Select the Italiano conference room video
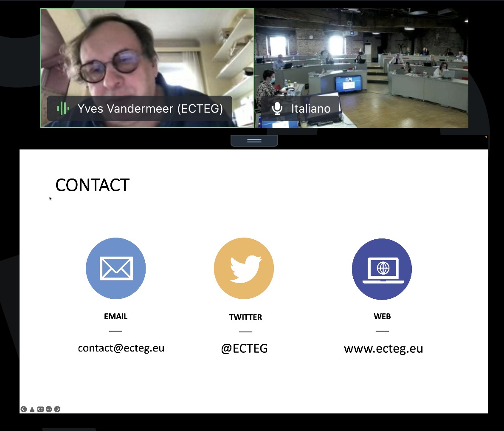Viewport: 504px width, 431px height. point(362,68)
